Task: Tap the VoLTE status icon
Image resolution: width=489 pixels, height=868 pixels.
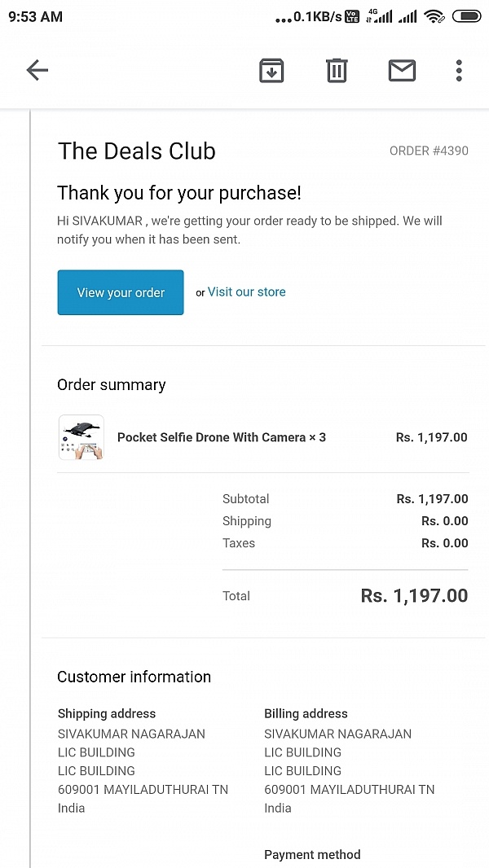Action: pos(352,16)
